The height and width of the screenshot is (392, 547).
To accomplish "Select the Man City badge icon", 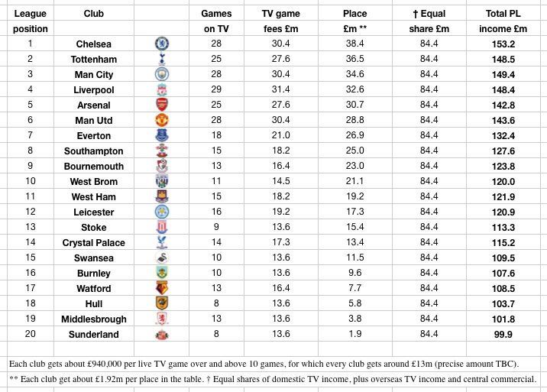I will click(x=162, y=74).
